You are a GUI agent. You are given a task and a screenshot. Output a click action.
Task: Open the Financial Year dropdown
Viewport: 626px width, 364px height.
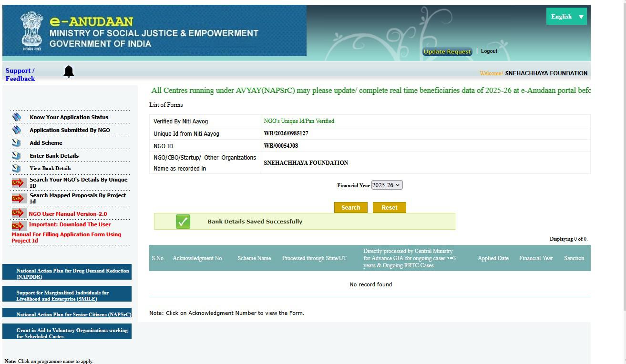(387, 185)
